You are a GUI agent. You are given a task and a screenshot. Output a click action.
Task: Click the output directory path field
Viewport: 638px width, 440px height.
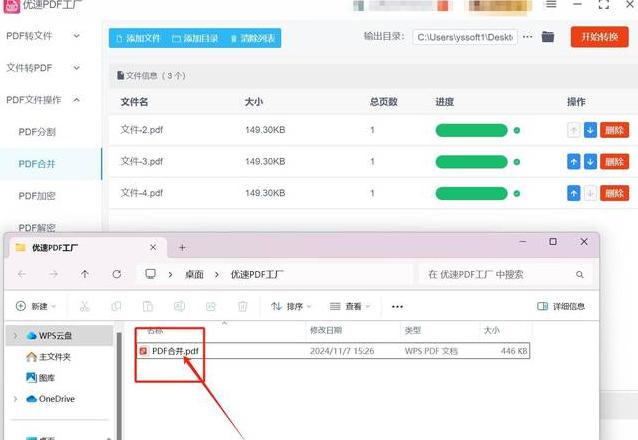[465, 37]
